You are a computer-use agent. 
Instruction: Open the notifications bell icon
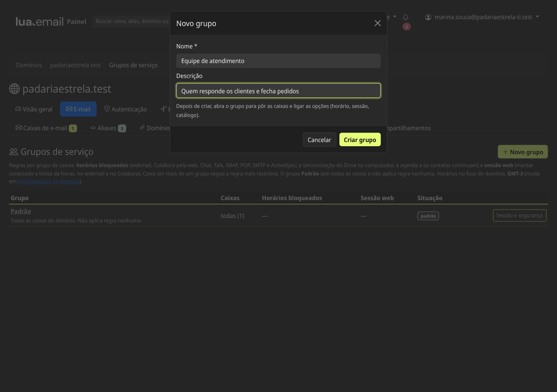[406, 17]
